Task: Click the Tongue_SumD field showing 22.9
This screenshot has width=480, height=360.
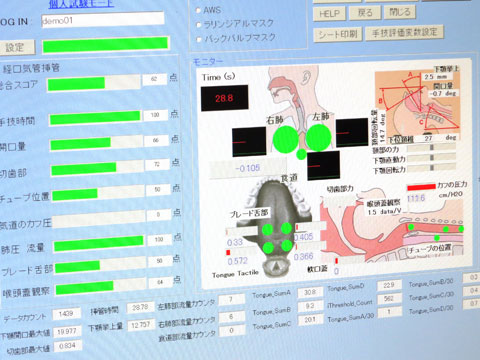Action: click(389, 285)
